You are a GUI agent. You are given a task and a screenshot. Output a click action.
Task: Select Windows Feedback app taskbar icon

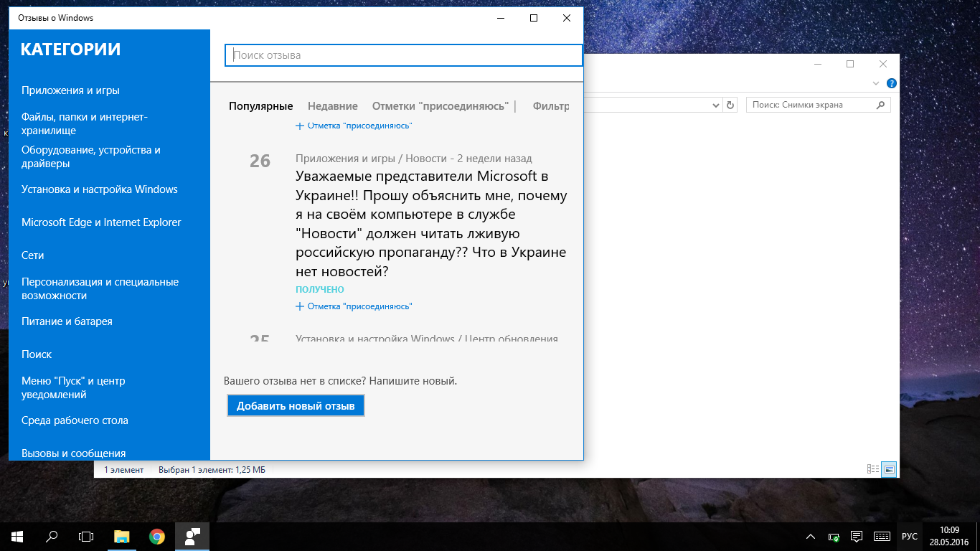[x=192, y=536]
